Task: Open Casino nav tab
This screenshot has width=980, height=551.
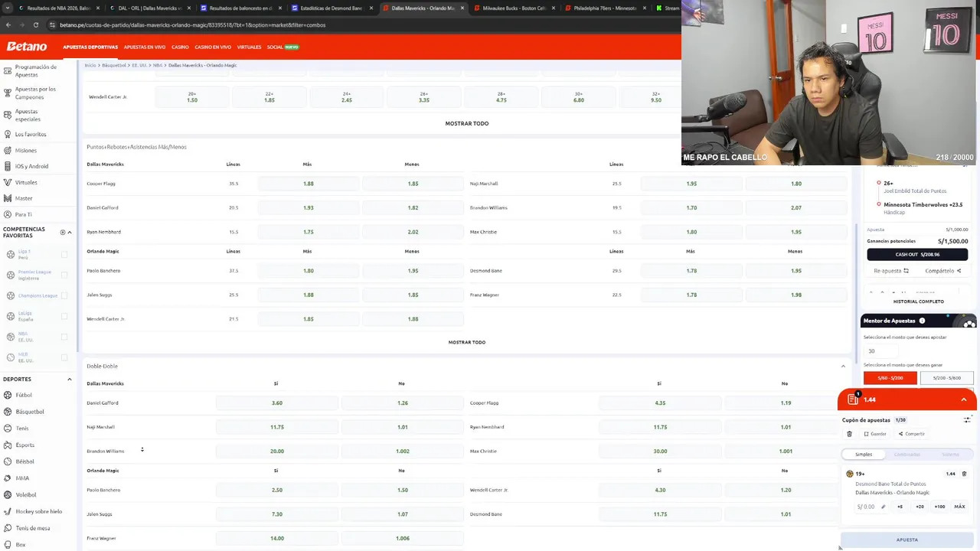Action: (x=180, y=47)
